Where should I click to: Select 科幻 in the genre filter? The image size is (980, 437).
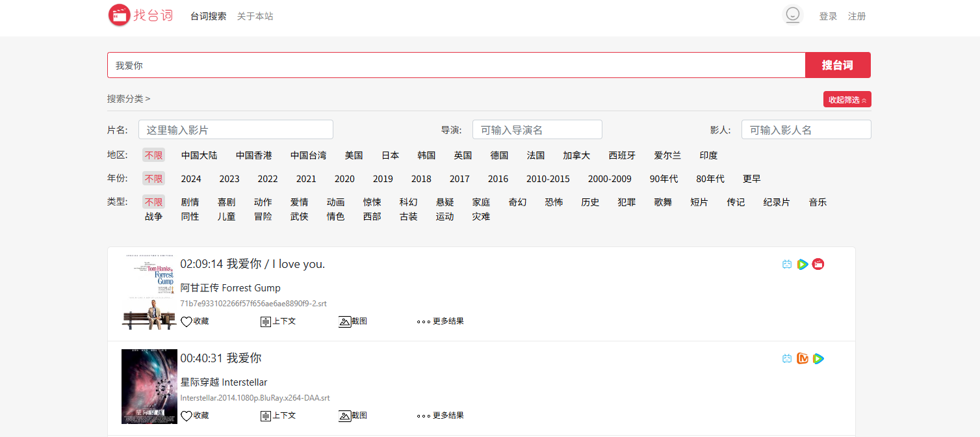[x=408, y=202]
